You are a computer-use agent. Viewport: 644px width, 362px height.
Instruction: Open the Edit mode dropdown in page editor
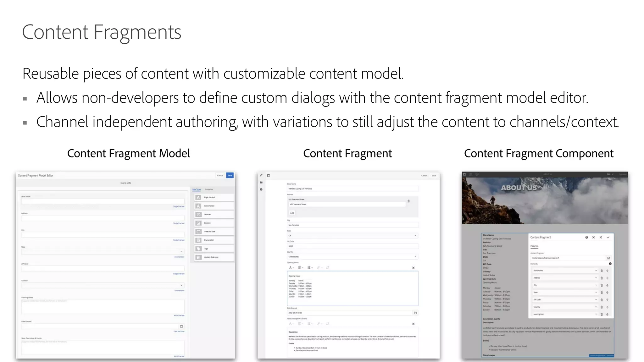pos(610,174)
